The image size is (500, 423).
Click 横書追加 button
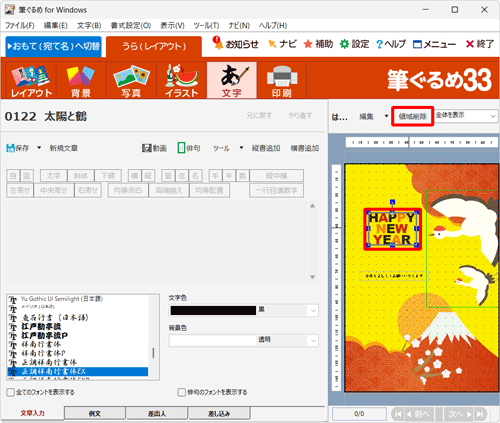click(305, 148)
